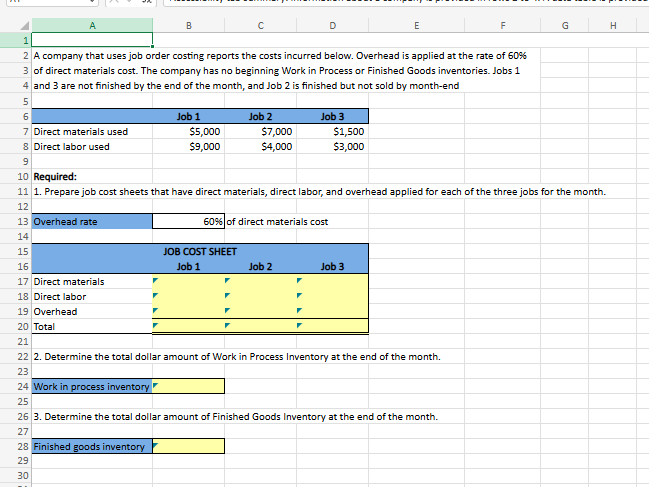This screenshot has height=487, width=649.
Task: Select Job 2 Total yellow cell
Action: 261,326
